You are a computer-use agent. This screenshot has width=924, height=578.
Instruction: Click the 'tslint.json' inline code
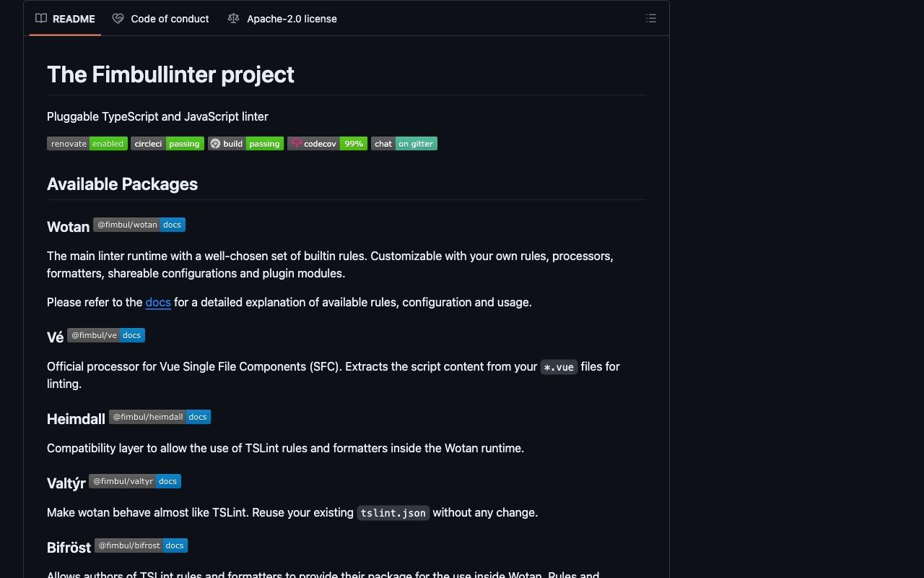click(393, 513)
